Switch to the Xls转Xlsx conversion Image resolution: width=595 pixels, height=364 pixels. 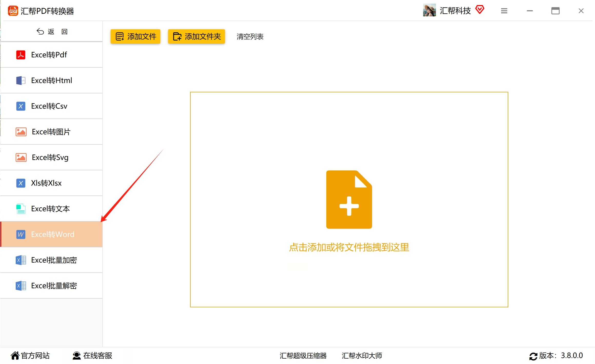pyautogui.click(x=46, y=183)
